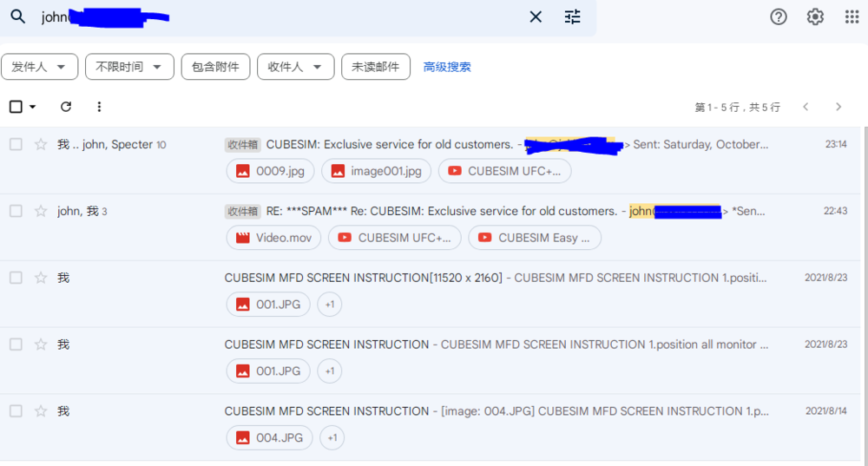Screen dimensions: 868x466
Task: Open the 004.JPG attachment chip
Action: click(x=269, y=437)
